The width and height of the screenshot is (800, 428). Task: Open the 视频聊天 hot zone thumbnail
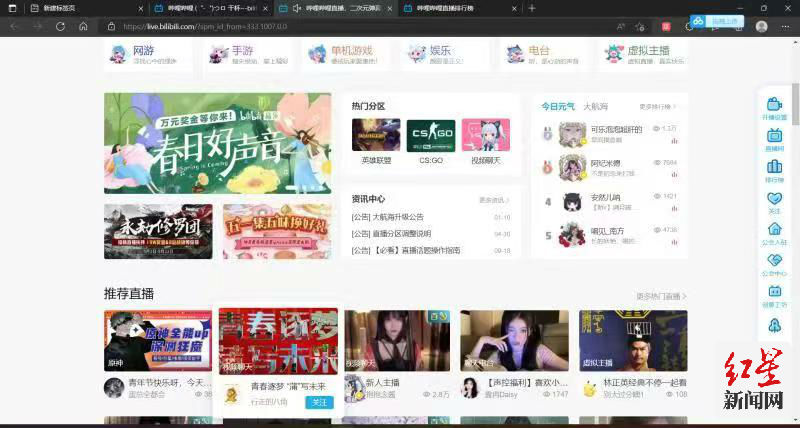[486, 135]
